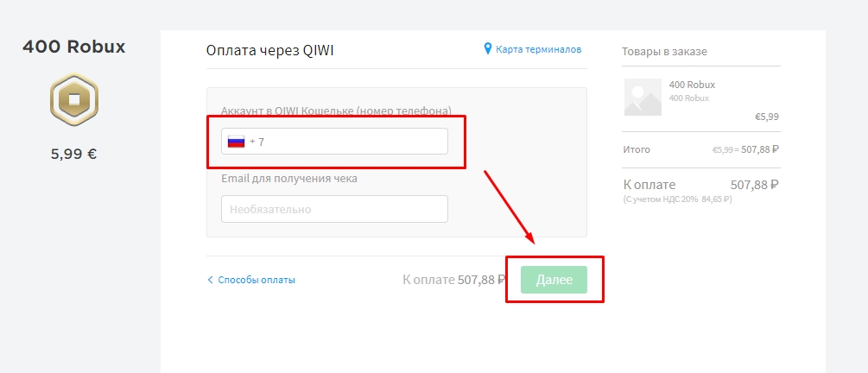Click the product placeholder image in order
Screen dimensions: 868x373
642,98
